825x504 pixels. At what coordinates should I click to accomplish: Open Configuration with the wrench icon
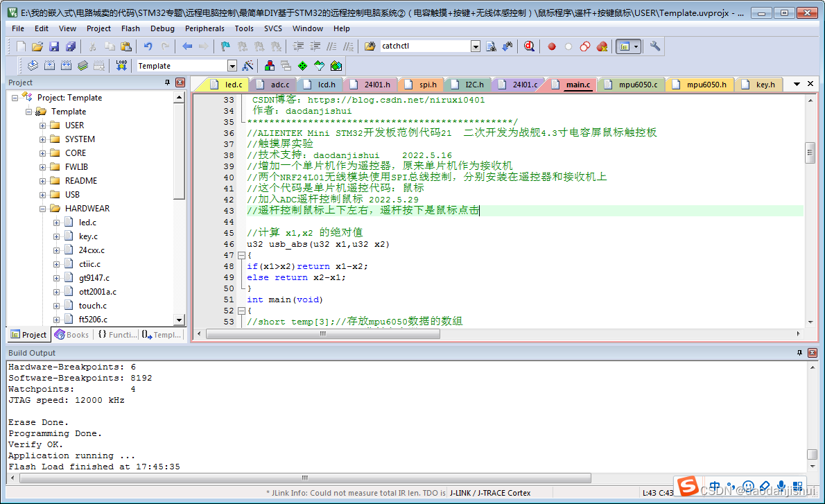tap(655, 46)
